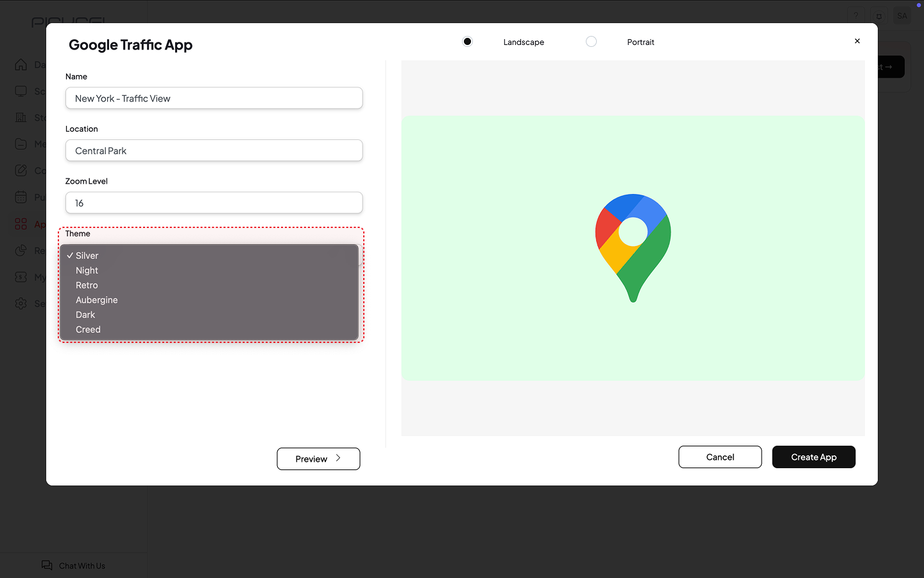
Task: Choose the Dark theme option
Action: click(85, 315)
